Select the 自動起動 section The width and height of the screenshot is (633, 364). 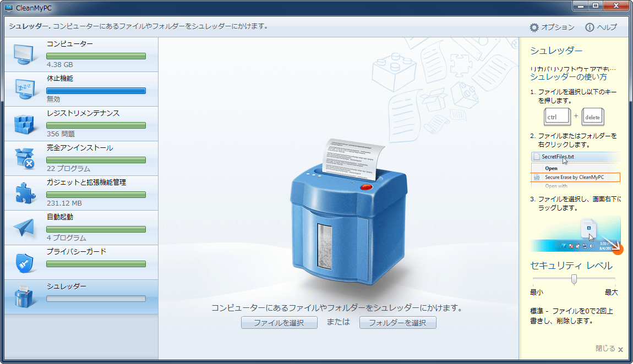pos(60,217)
